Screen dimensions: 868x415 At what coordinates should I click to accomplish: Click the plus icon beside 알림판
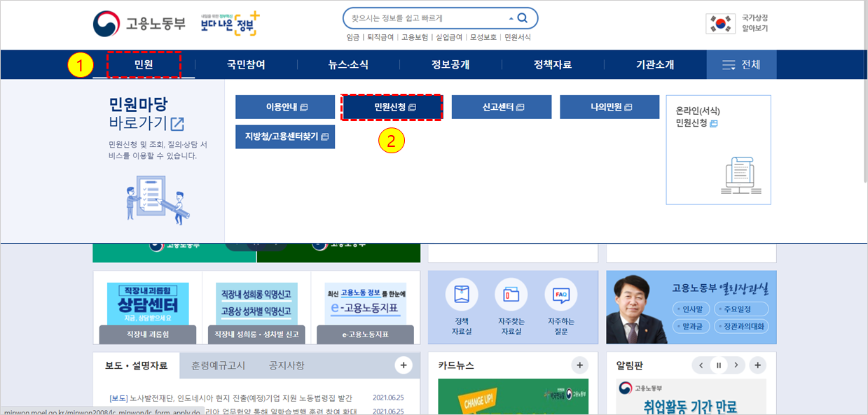757,365
